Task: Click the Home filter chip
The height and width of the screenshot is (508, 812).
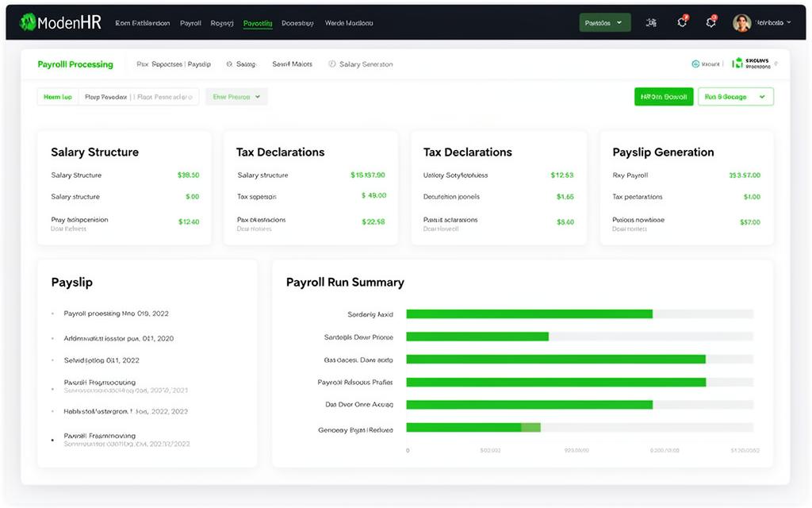Action: click(x=56, y=96)
